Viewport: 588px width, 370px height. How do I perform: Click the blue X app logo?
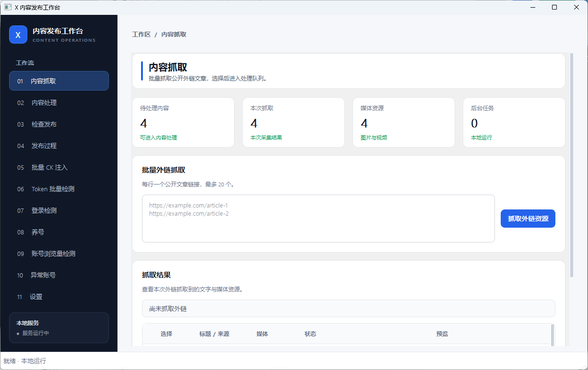(18, 35)
